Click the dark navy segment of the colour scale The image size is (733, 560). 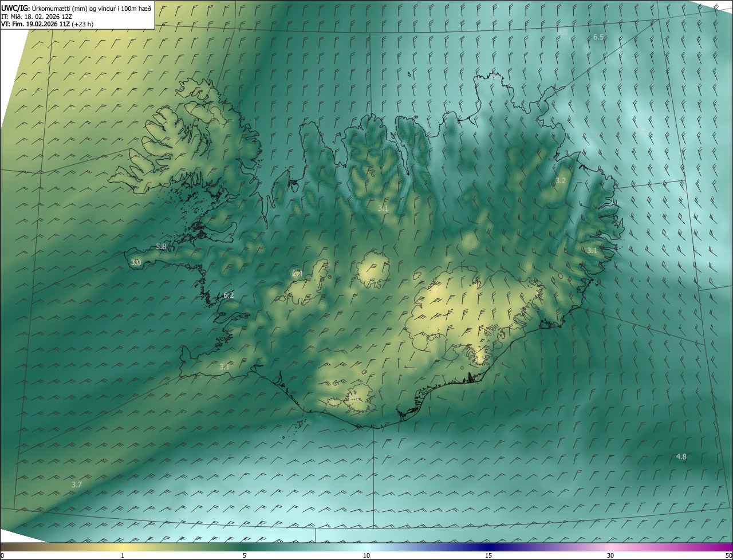(x=488, y=546)
